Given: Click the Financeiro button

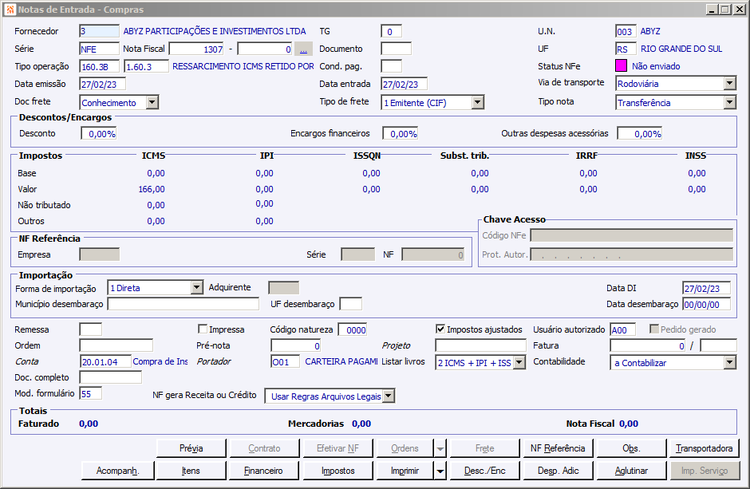Looking at the screenshot, I should 264,469.
